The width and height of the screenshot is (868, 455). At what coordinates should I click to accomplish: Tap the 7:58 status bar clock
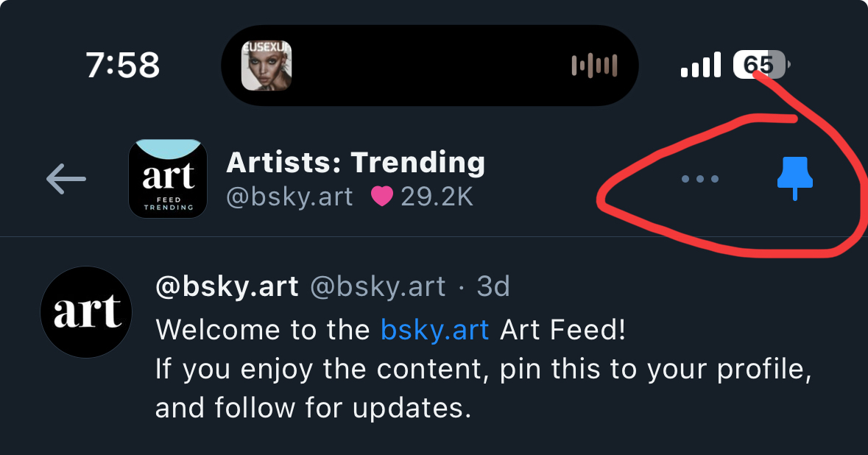pyautogui.click(x=122, y=66)
